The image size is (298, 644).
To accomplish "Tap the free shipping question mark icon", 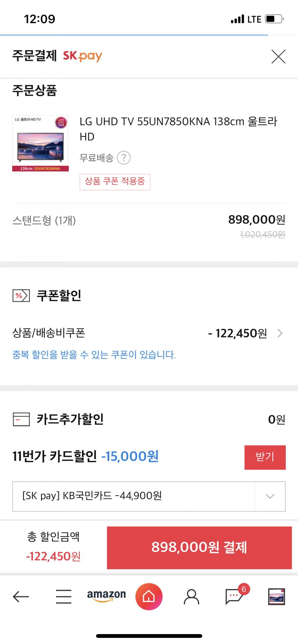I will (124, 158).
